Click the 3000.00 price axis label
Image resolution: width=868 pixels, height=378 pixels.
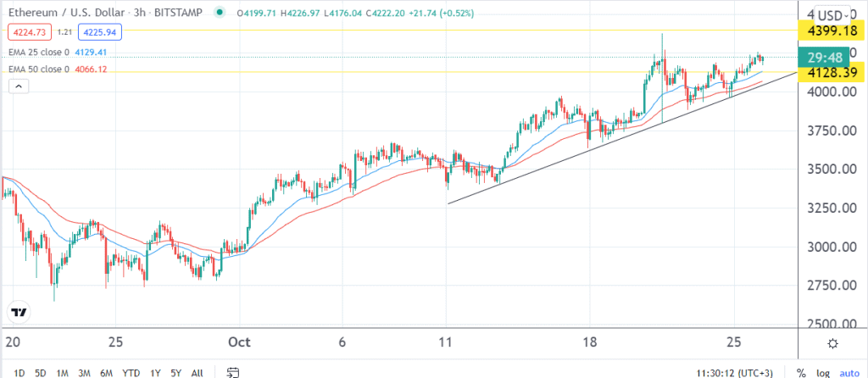pos(831,247)
